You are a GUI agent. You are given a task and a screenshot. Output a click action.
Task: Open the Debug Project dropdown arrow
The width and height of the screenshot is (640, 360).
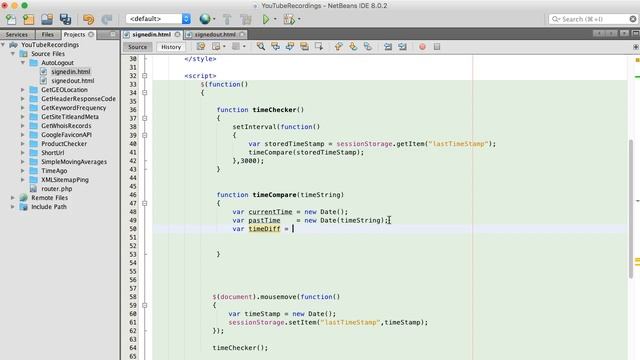299,19
